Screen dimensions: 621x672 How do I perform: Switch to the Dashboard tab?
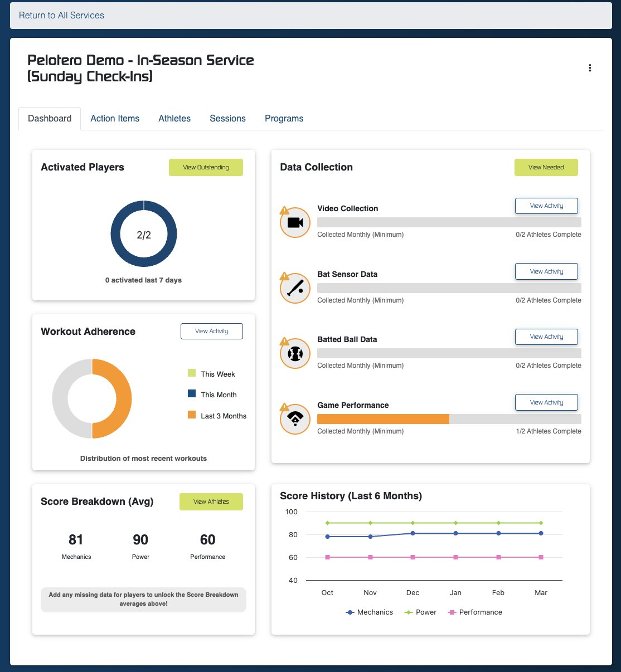click(x=50, y=119)
